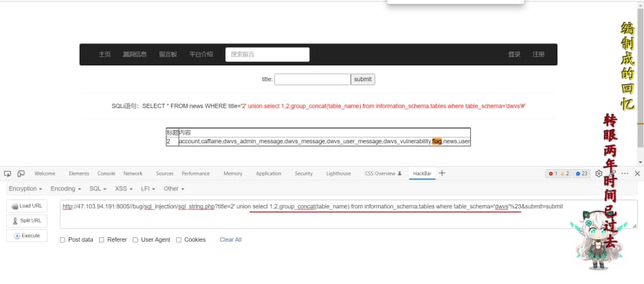Expand the SQL dropdown menu
644x284 pixels.
[x=98, y=188]
